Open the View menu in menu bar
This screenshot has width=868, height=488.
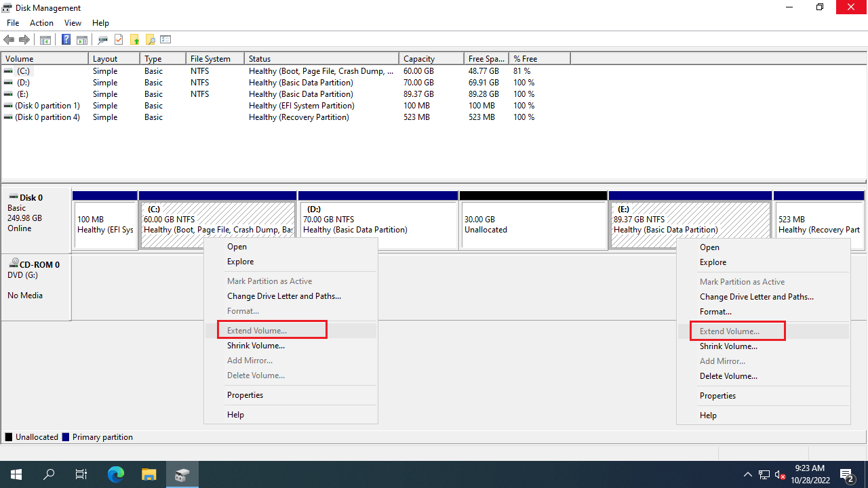point(73,23)
